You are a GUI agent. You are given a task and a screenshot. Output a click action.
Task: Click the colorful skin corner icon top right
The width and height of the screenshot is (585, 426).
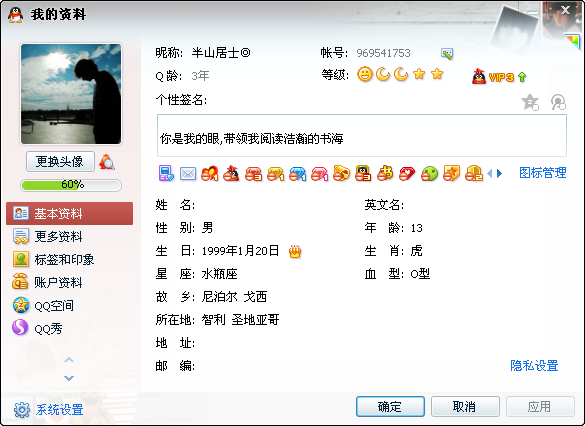(573, 41)
